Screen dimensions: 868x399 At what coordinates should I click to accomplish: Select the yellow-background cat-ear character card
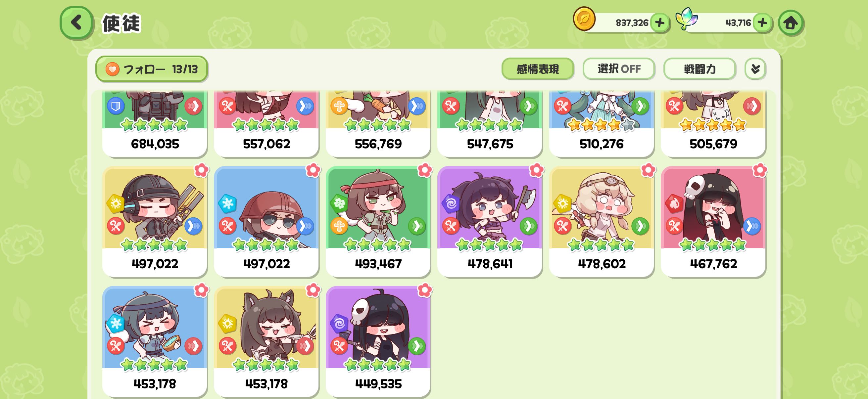pyautogui.click(x=266, y=341)
